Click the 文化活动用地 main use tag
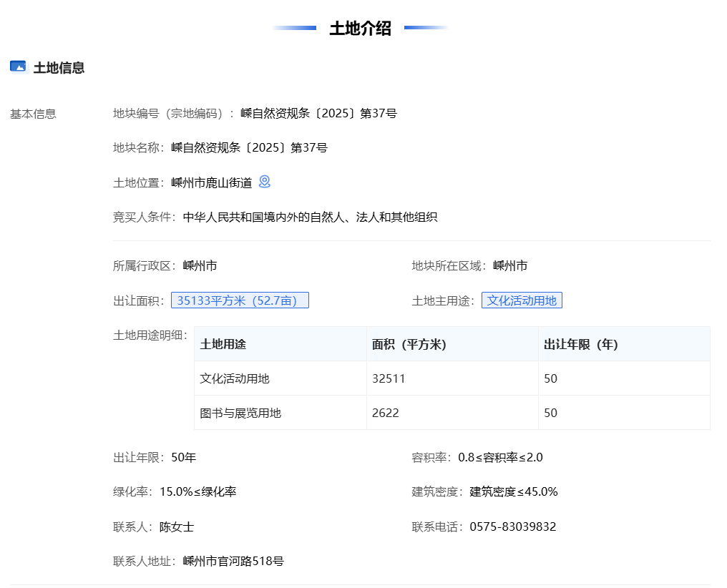 click(x=522, y=300)
